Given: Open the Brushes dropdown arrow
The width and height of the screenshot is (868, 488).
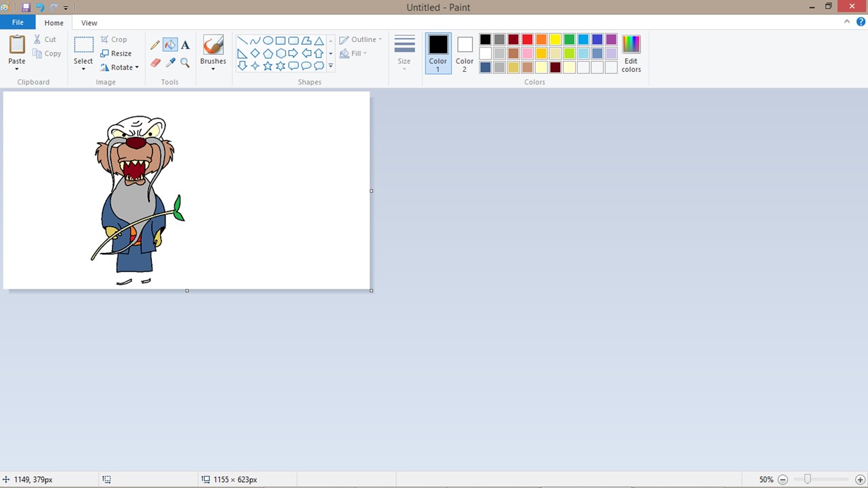Looking at the screenshot, I should (213, 68).
